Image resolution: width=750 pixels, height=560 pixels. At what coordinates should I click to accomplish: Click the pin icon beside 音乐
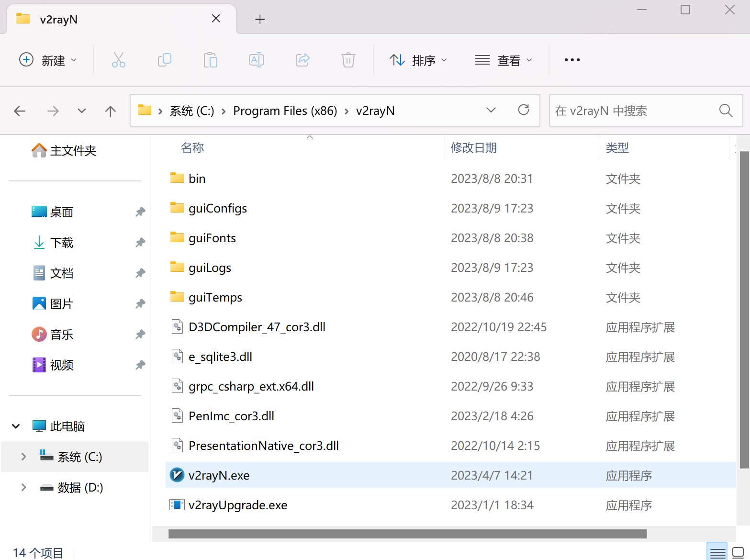tap(140, 334)
